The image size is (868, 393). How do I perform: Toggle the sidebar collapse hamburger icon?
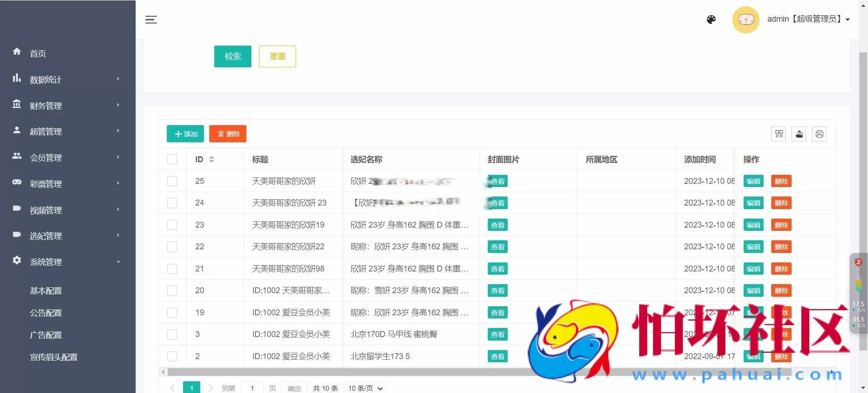[x=151, y=19]
